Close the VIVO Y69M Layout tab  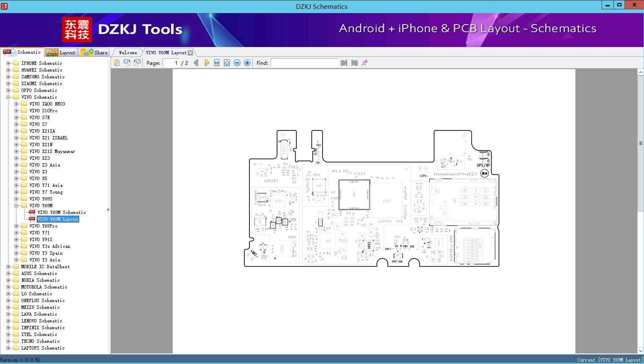pos(190,53)
